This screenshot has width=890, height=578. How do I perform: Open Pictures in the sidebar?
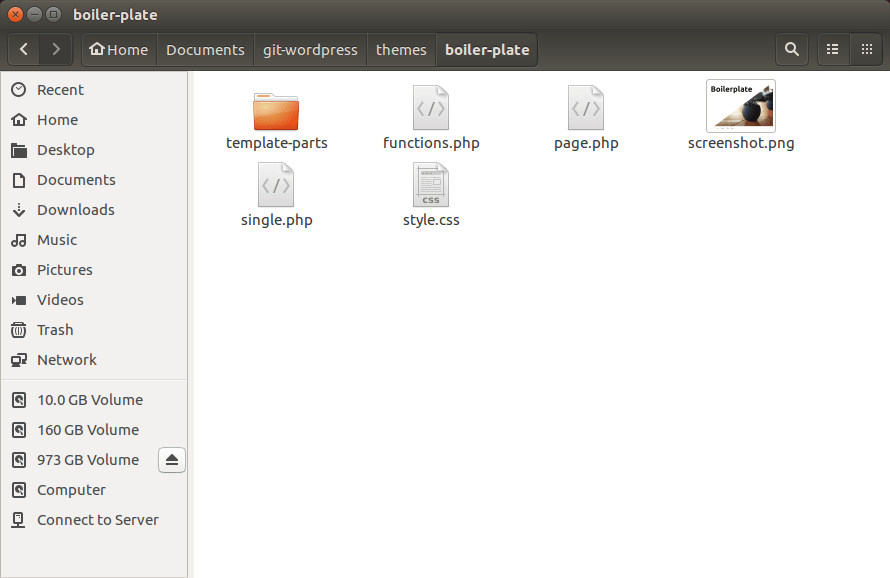[65, 270]
